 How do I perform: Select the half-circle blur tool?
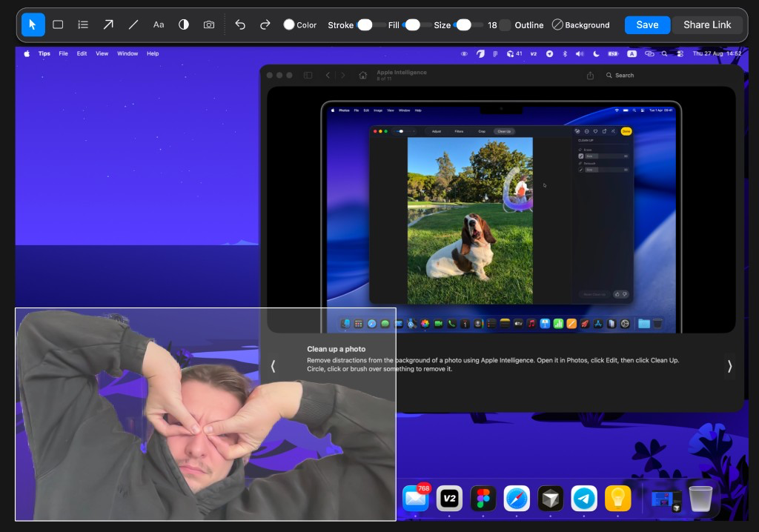tap(184, 24)
